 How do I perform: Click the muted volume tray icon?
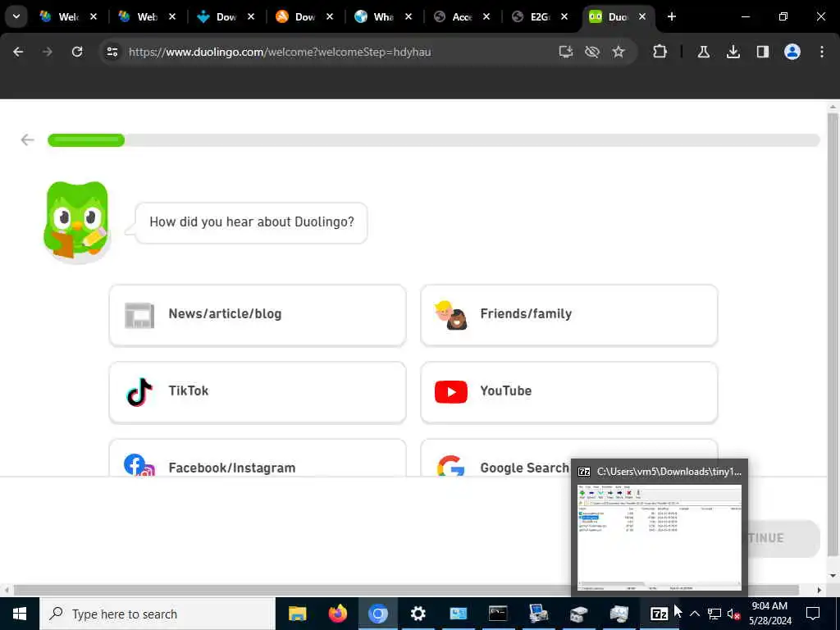click(x=733, y=614)
